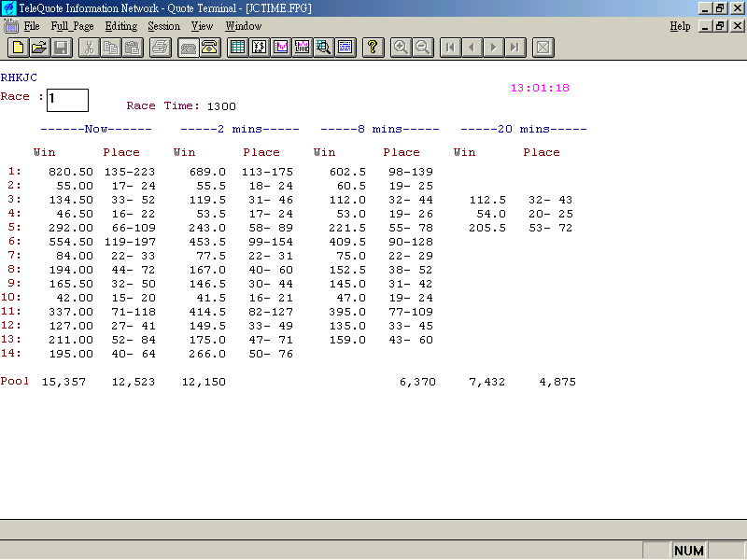Open the Session menu
The width and height of the screenshot is (747, 560).
(x=164, y=26)
